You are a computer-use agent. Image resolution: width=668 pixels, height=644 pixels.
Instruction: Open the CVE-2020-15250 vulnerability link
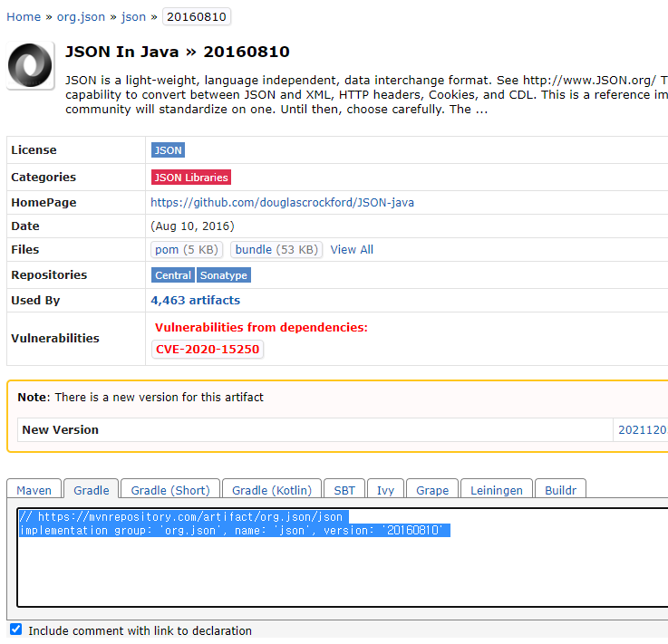tap(208, 349)
